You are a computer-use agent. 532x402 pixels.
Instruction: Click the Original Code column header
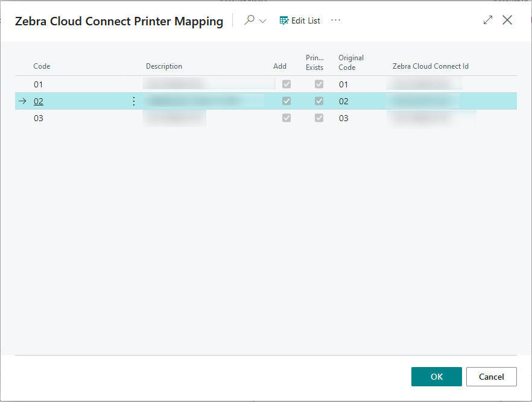coord(351,63)
